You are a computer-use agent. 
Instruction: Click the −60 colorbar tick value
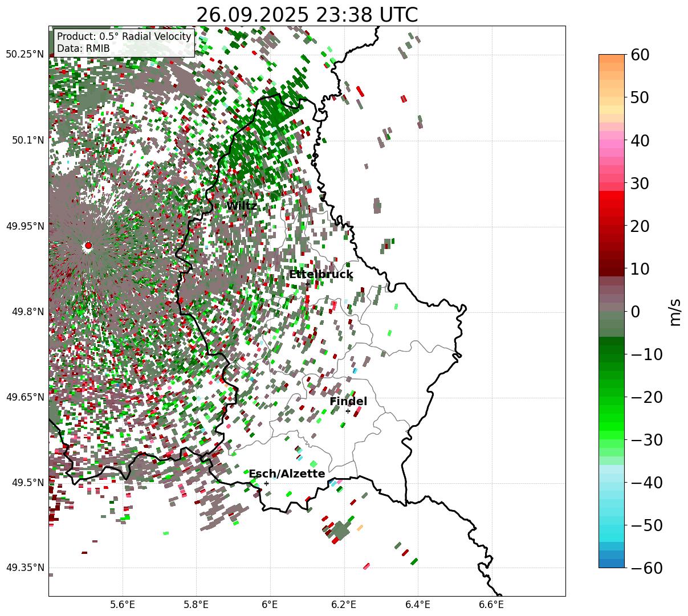(646, 568)
